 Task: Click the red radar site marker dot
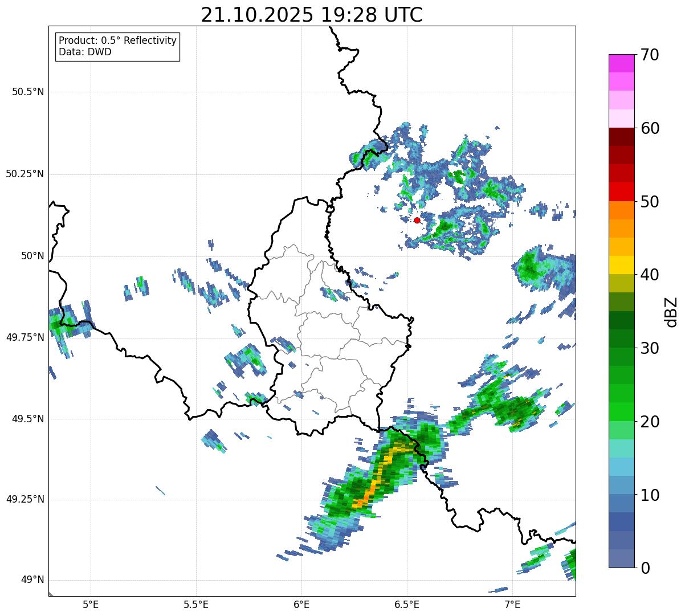point(417,220)
